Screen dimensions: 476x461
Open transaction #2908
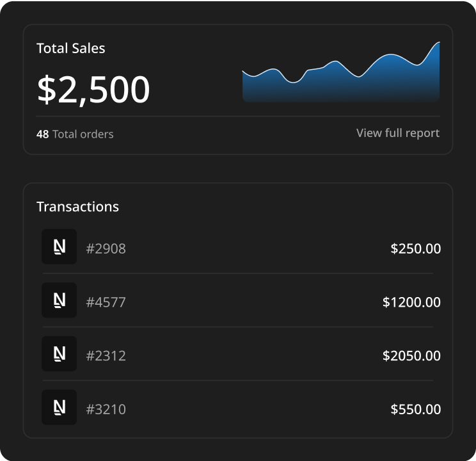[x=106, y=248]
